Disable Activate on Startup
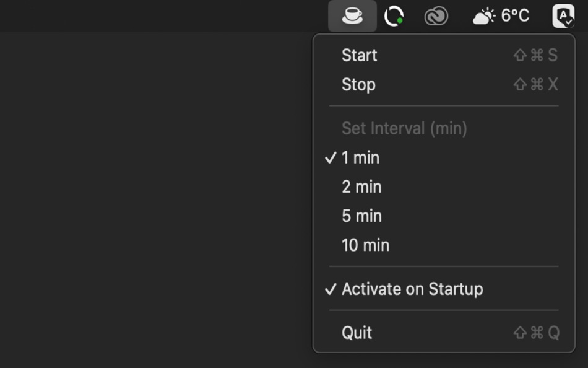Viewport: 588px width, 368px height. (x=413, y=289)
